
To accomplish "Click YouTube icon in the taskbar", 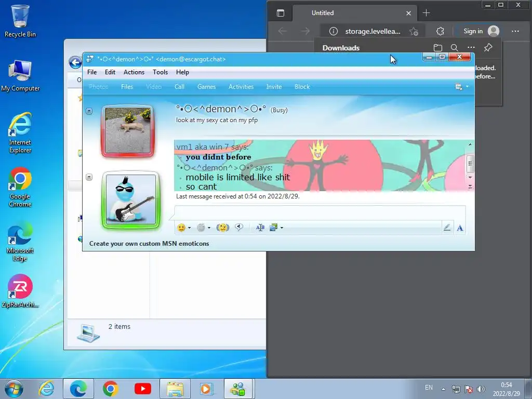I will (x=143, y=389).
